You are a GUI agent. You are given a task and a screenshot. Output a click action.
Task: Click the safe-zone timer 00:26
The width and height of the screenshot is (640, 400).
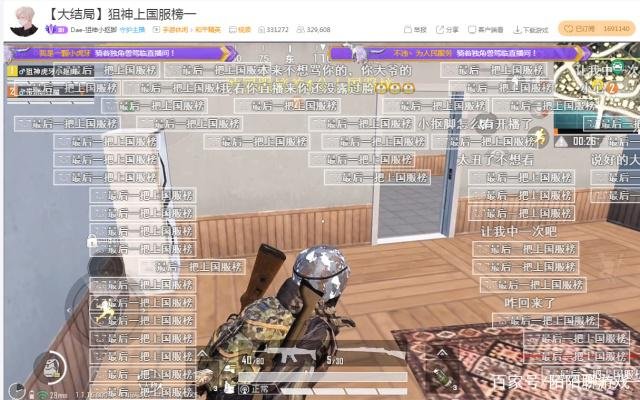[584, 142]
